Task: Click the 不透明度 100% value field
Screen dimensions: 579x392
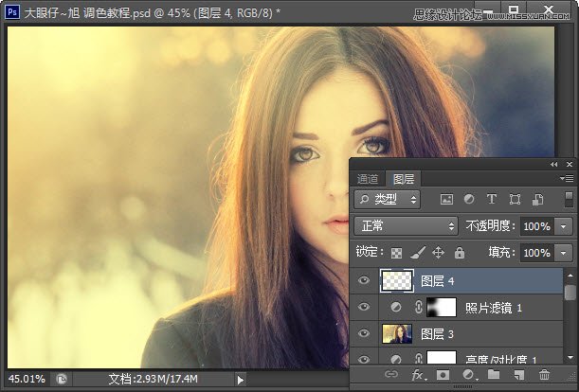Action: (537, 226)
